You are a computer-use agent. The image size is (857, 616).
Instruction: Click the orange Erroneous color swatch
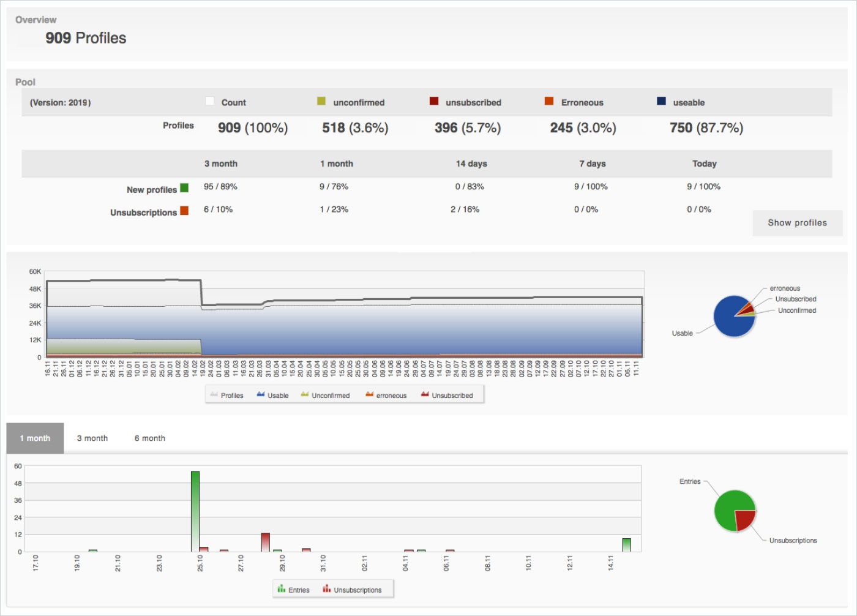coord(549,101)
